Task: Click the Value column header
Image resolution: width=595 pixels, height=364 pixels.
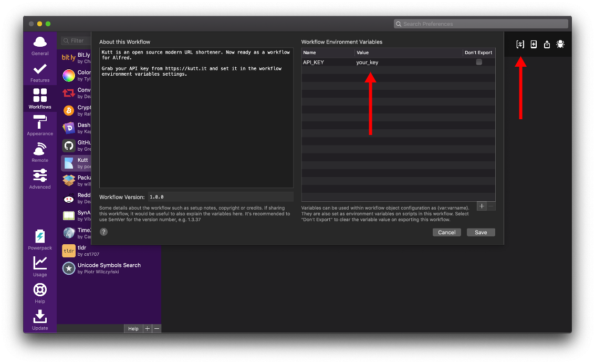Action: tap(409, 53)
